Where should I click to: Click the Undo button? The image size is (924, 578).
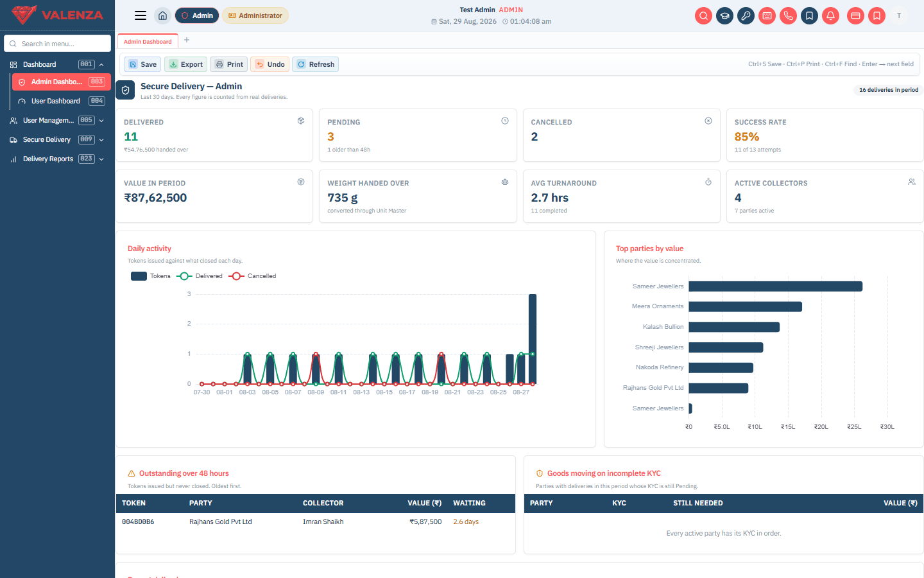tap(269, 64)
